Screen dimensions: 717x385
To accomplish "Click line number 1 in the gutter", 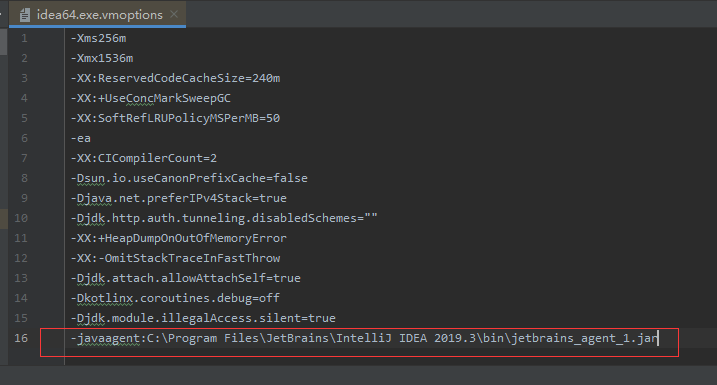I will [24, 38].
